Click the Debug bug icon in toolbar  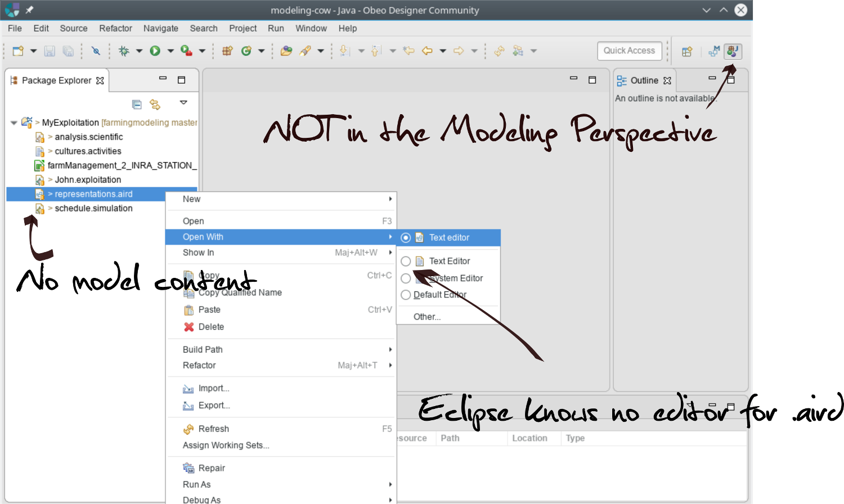tap(124, 51)
